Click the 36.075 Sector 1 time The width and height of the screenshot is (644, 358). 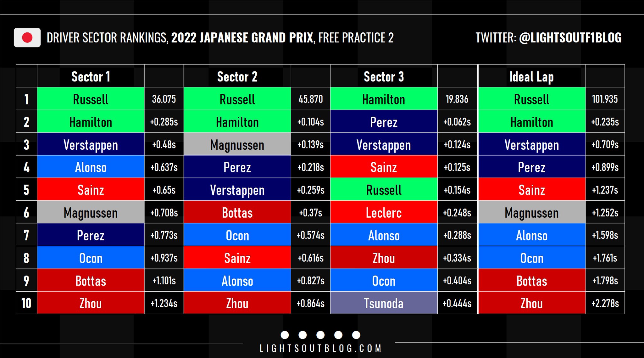[x=164, y=99]
